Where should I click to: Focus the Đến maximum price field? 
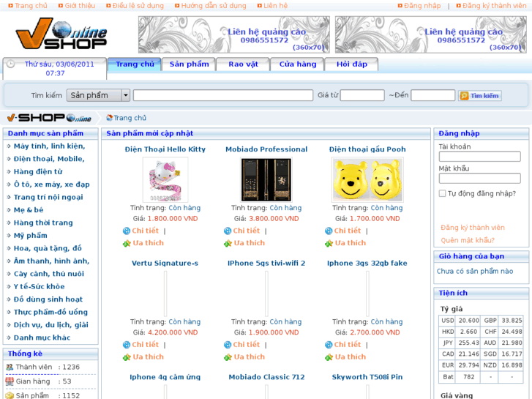[432, 95]
